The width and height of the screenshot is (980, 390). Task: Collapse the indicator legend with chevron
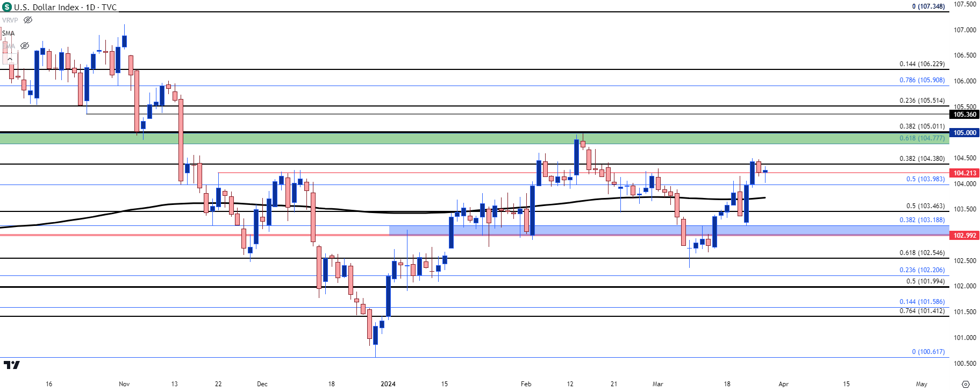point(10,59)
